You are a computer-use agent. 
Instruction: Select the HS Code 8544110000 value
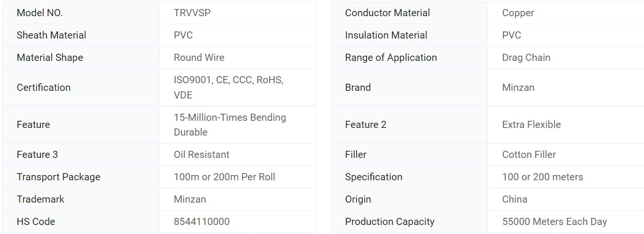pos(201,222)
